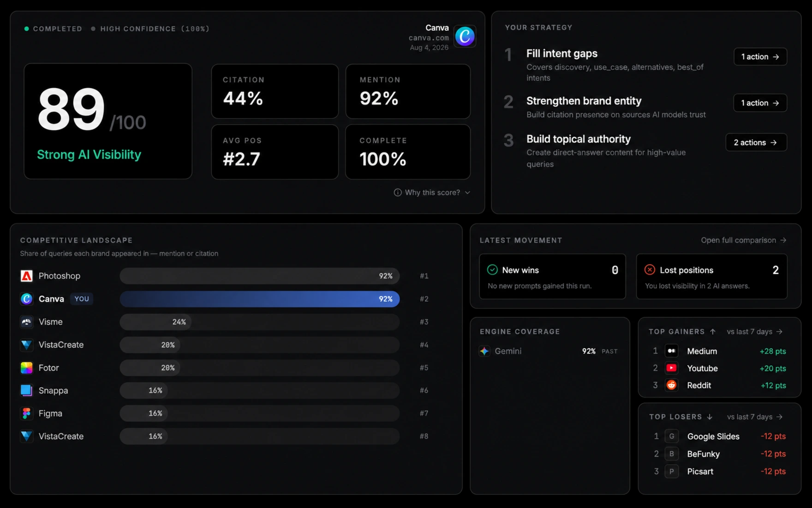The height and width of the screenshot is (508, 812).
Task: Click the BeFunky B icon
Action: coord(672,454)
